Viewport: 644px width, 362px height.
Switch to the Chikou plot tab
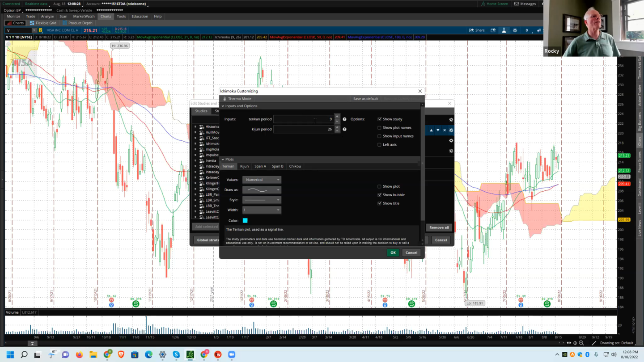point(295,166)
